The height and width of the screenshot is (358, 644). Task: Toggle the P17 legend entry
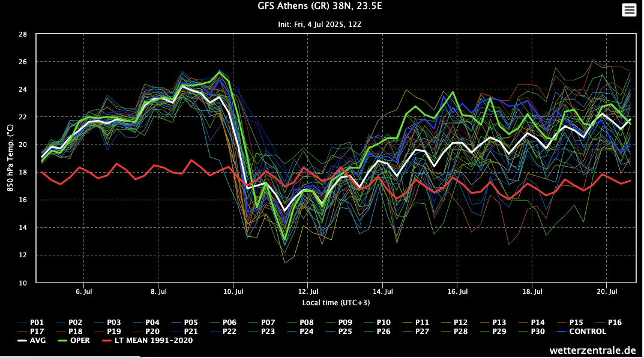coord(37,332)
